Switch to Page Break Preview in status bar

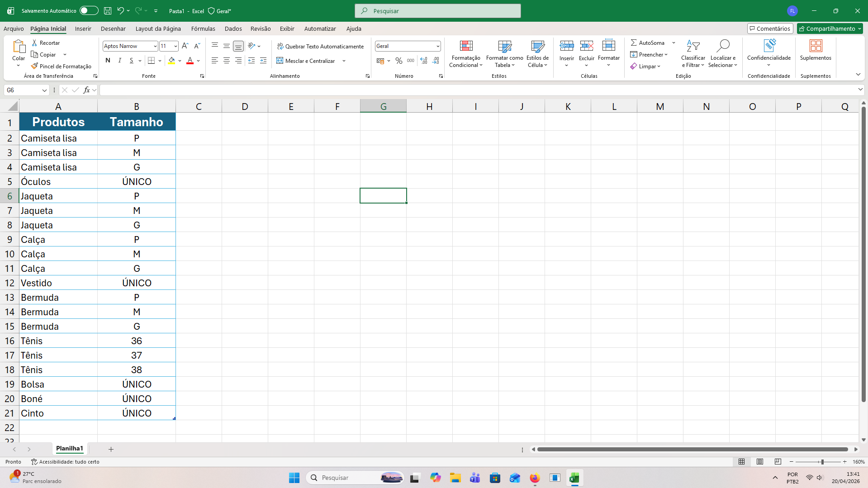tap(778, 462)
